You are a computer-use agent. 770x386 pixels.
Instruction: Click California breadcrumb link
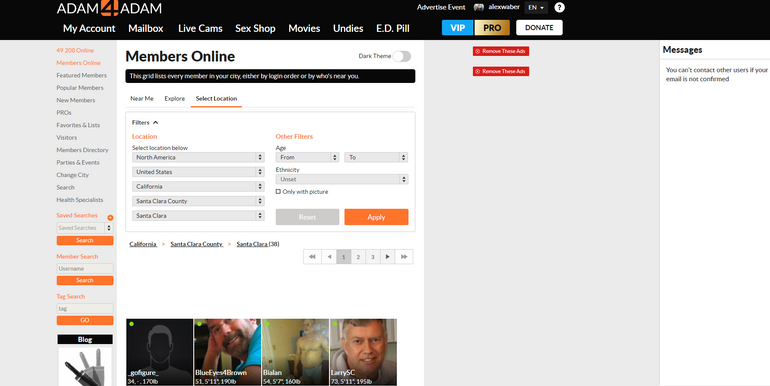coord(143,244)
